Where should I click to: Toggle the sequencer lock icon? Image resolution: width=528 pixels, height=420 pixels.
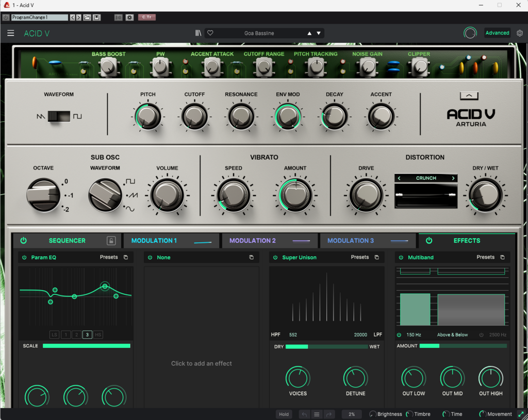(x=111, y=241)
